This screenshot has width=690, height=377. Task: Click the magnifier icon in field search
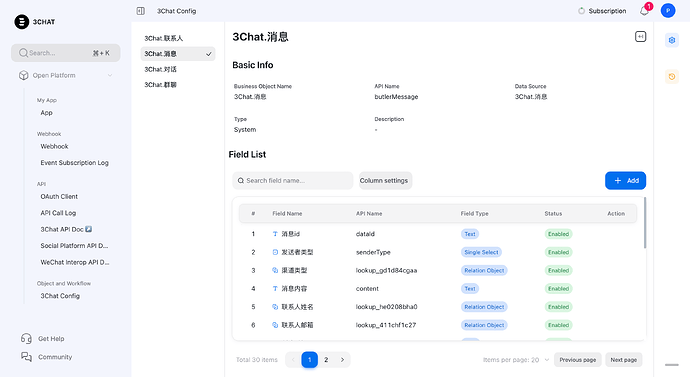(x=241, y=180)
